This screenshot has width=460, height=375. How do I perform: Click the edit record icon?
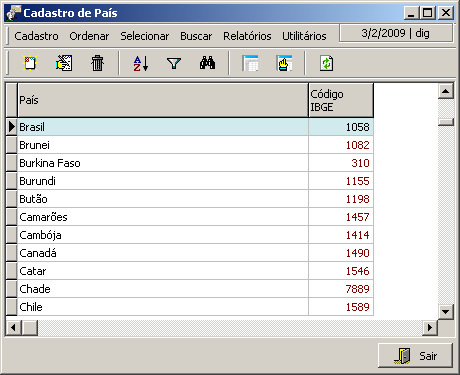click(x=64, y=63)
